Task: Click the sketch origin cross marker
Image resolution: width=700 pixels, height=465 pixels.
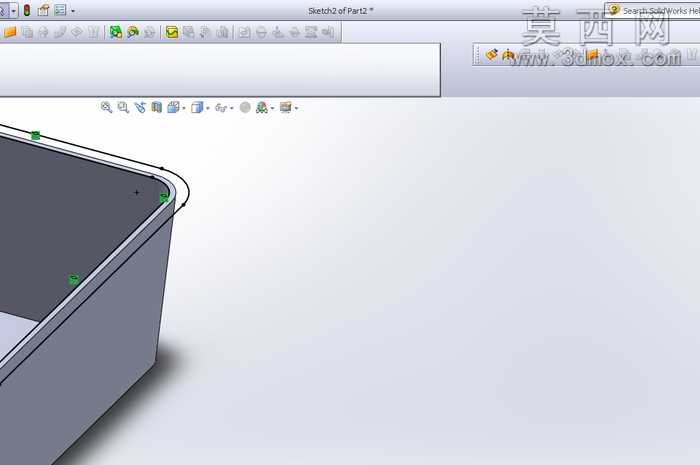Action: 137,192
